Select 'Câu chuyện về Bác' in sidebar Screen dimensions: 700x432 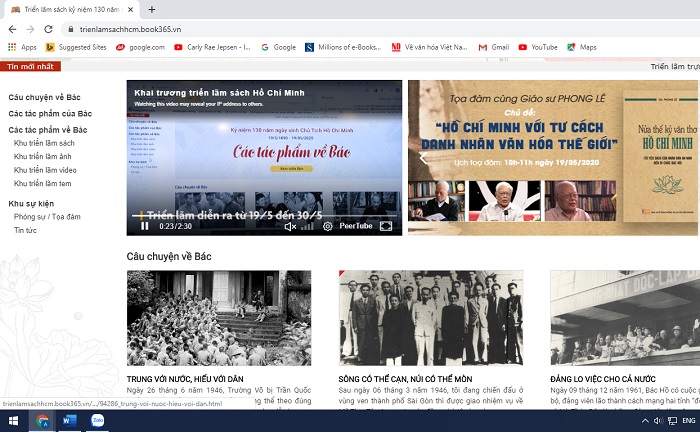44,97
